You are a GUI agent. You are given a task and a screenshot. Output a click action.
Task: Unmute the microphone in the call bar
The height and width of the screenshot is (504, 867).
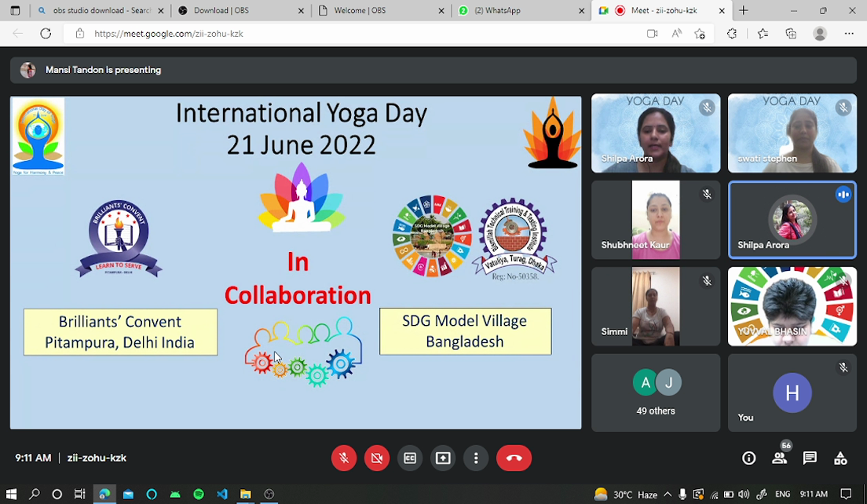pos(344,458)
